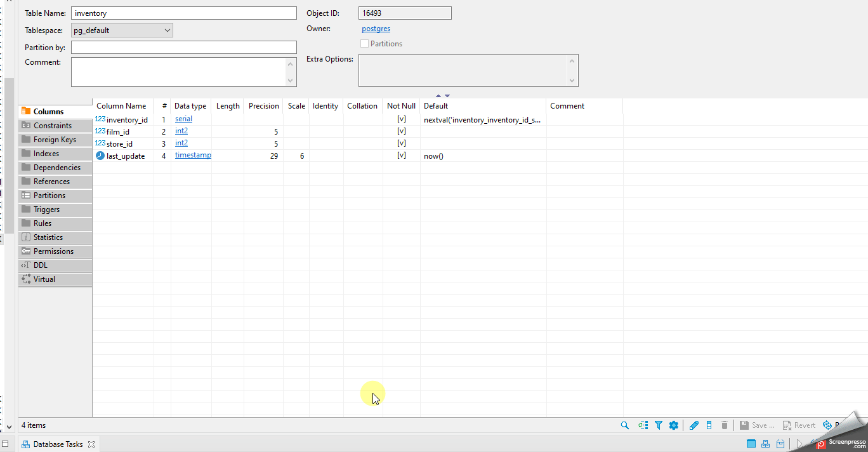This screenshot has height=452, width=868.
Task: Open grid settings via the gear icon
Action: (673, 425)
